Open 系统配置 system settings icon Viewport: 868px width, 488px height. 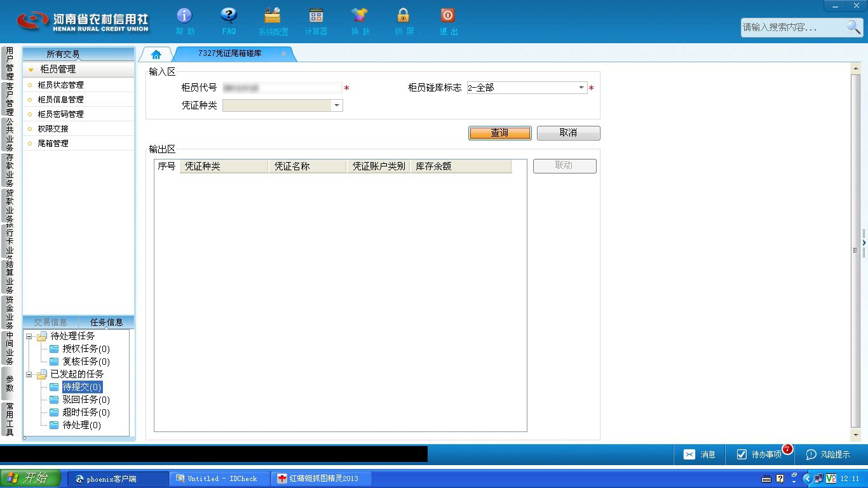click(273, 15)
